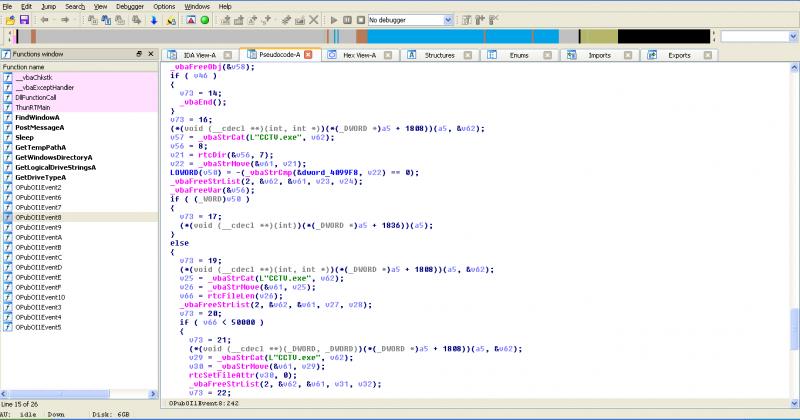The image size is (800, 420).
Task: Select DllFunctionCall in the functions list
Action: pyautogui.click(x=79, y=97)
